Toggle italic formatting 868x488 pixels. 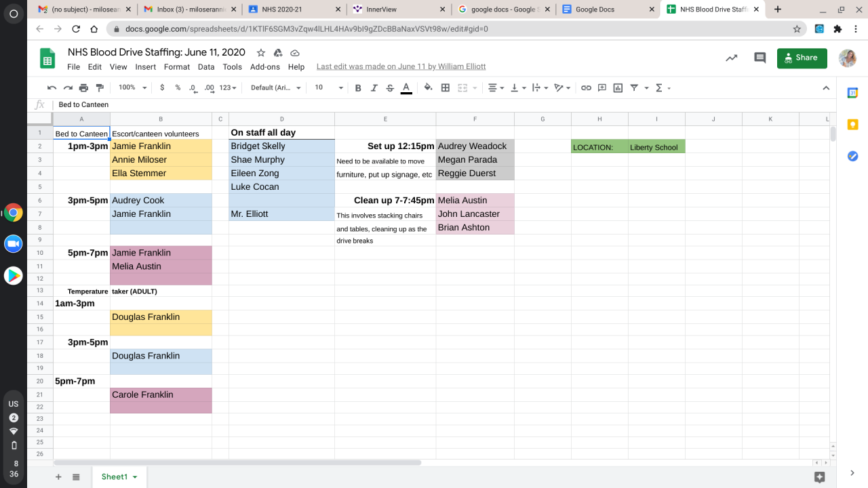click(x=374, y=87)
